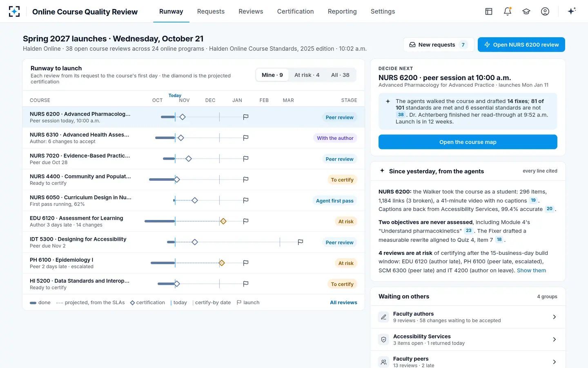Click the at-risk diamond for EDU 6120

click(x=223, y=221)
